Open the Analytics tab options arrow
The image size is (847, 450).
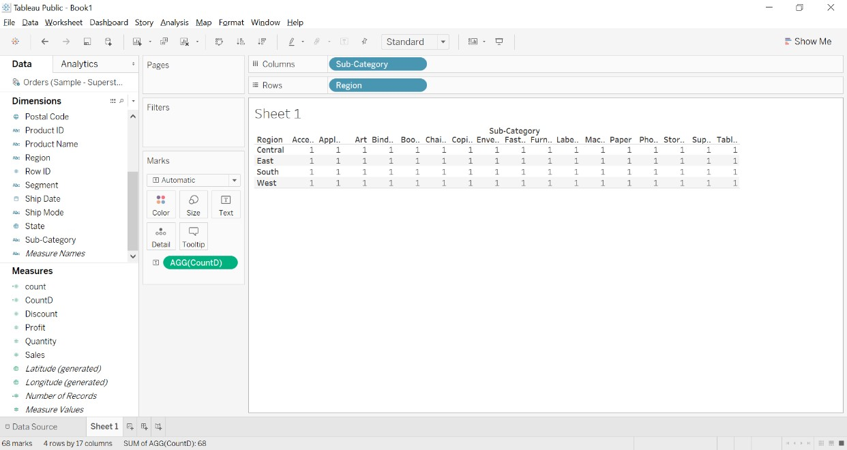pyautogui.click(x=133, y=64)
